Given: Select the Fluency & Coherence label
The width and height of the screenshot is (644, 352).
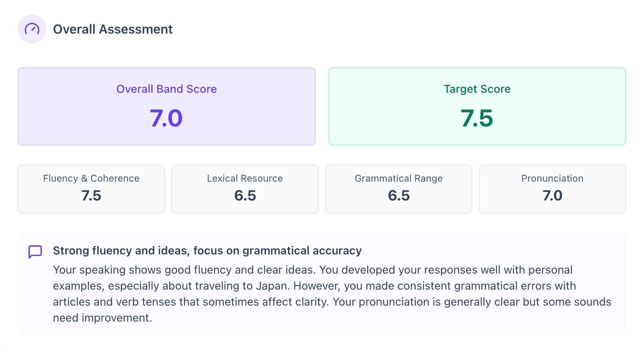Looking at the screenshot, I should [x=91, y=178].
